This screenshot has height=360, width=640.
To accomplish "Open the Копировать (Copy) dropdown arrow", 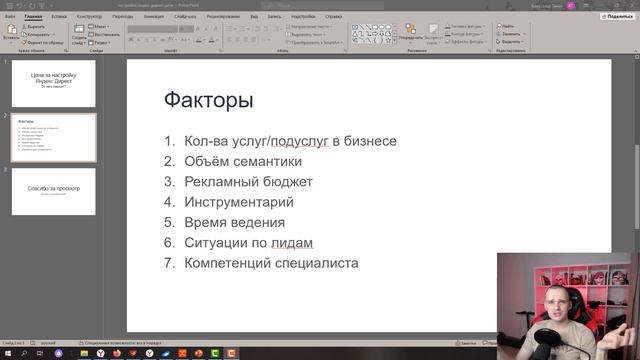I will [x=53, y=35].
